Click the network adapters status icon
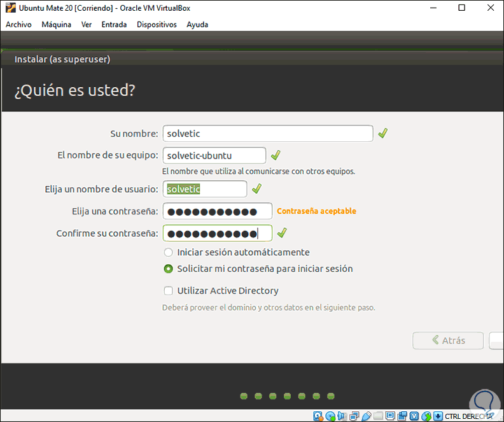 [x=354, y=416]
